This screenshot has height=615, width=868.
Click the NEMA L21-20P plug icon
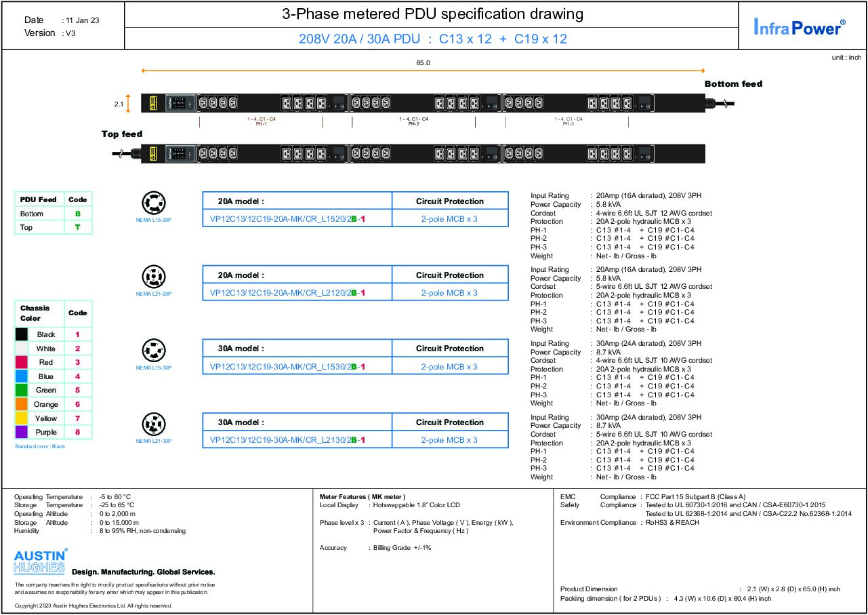153,277
